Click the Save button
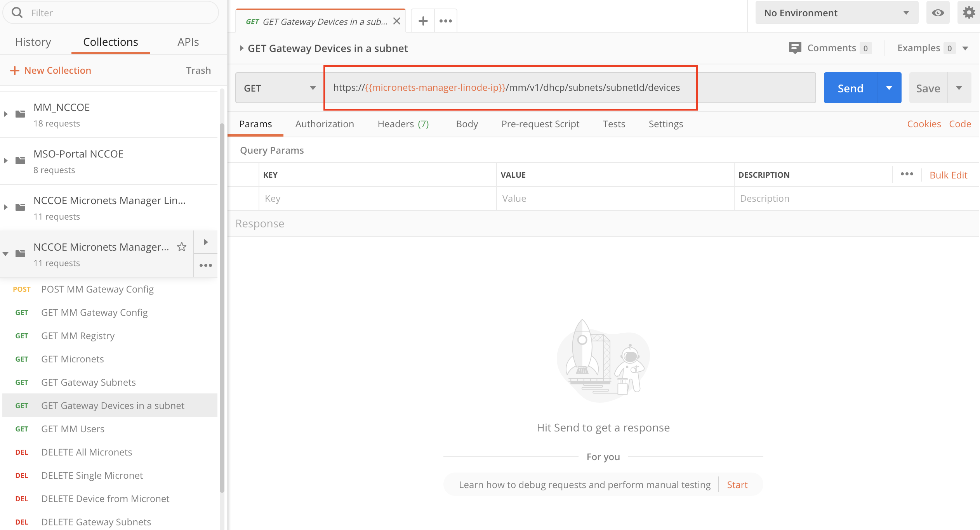Screen dimensions: 980x530 coord(928,88)
